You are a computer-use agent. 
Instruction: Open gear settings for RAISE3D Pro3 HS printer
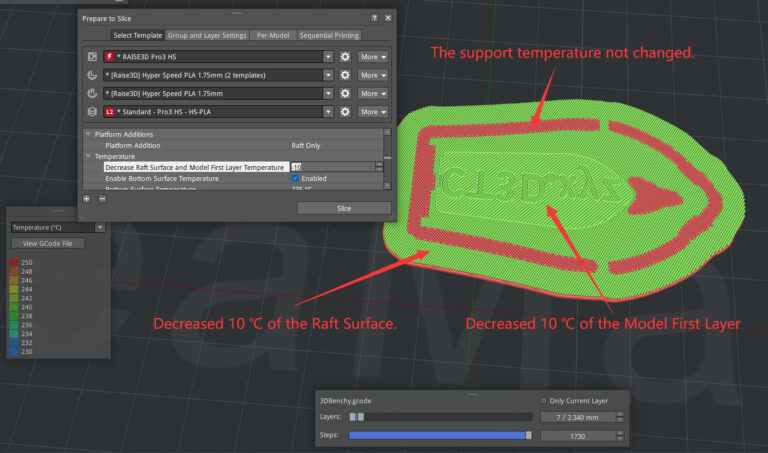coord(345,57)
